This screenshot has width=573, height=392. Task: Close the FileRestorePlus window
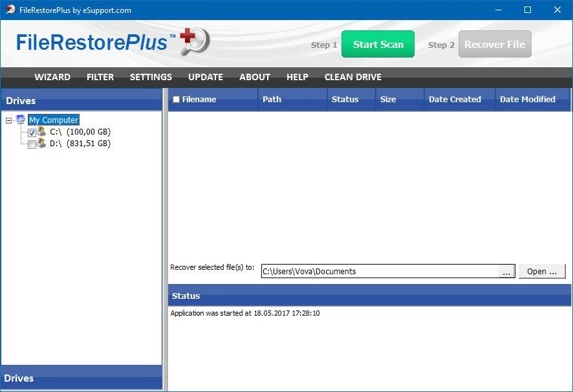(557, 10)
